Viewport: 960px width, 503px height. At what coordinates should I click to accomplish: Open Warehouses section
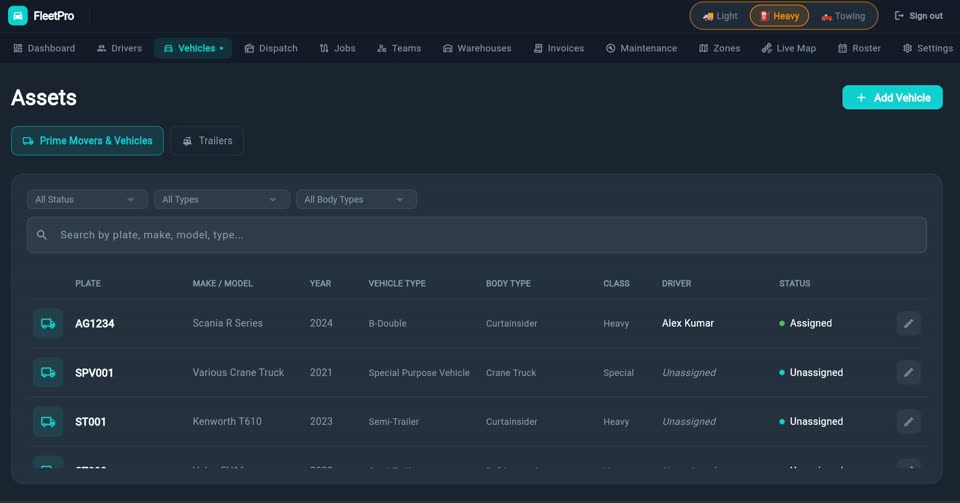click(x=477, y=48)
